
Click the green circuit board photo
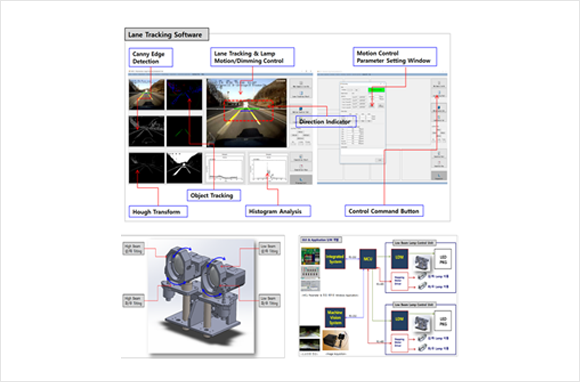pos(310,256)
